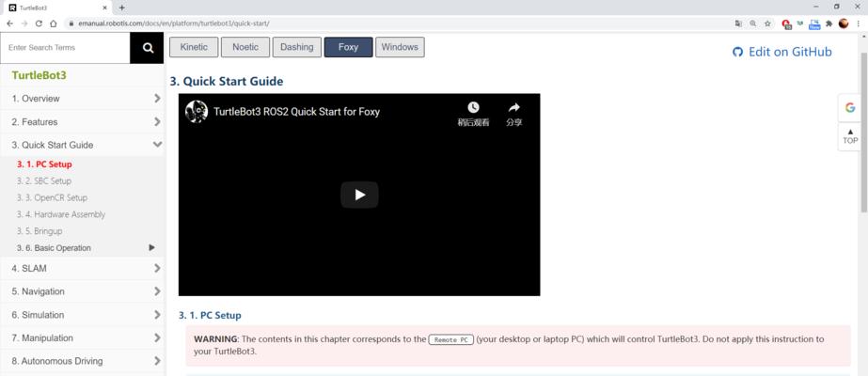
Task: Bookmark this page with the star
Action: (x=767, y=23)
